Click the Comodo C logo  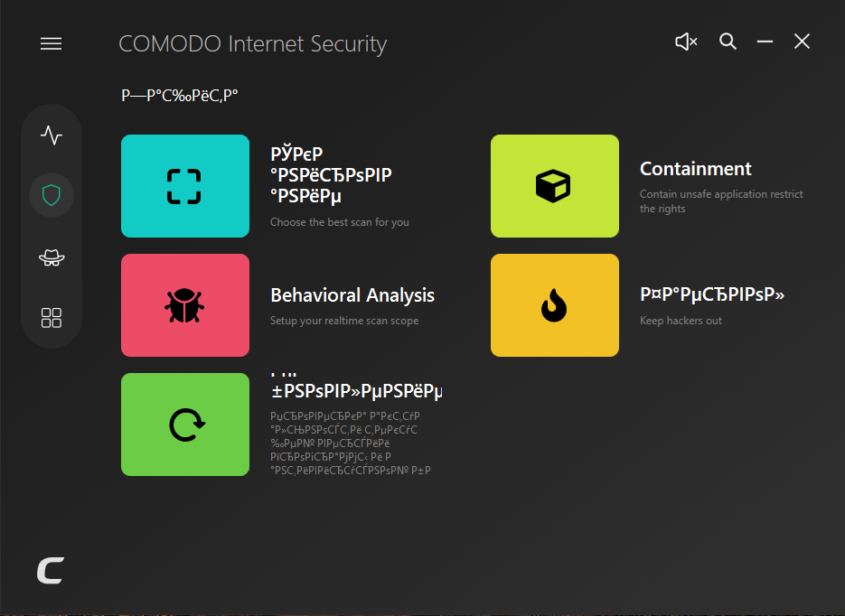(x=50, y=571)
